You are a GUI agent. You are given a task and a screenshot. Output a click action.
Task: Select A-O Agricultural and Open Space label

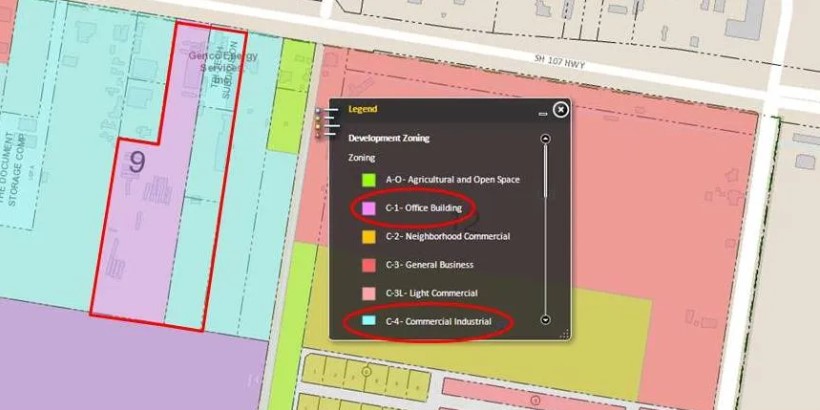(x=452, y=180)
